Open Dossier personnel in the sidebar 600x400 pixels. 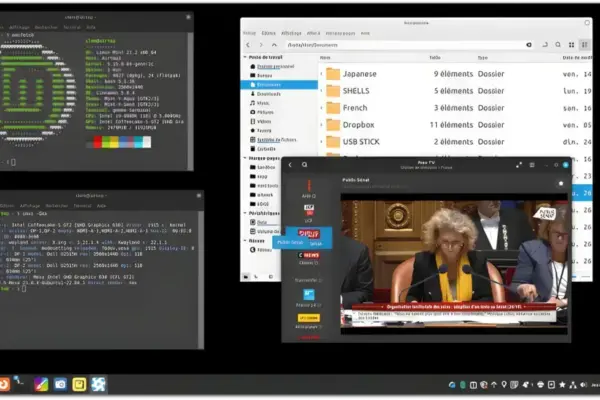276,66
